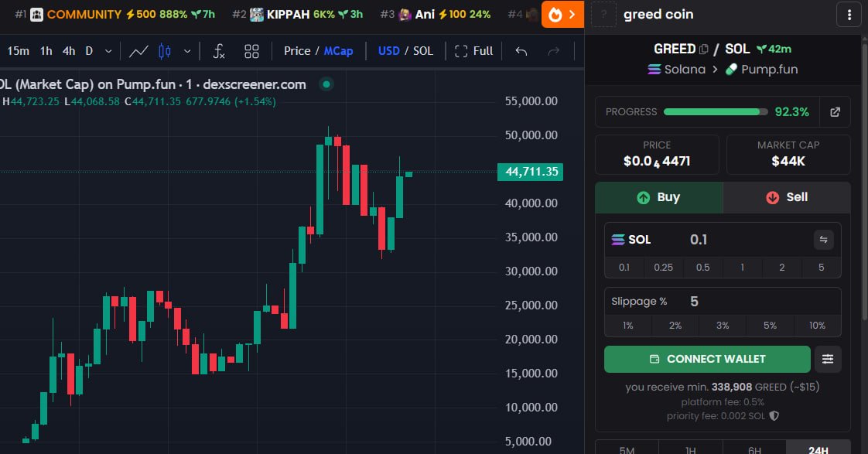
Task: Click the CONNECT WALLET button
Action: point(707,360)
